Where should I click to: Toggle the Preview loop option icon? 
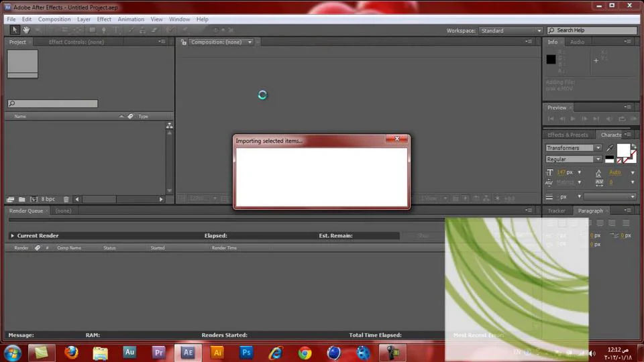pyautogui.click(x=623, y=119)
